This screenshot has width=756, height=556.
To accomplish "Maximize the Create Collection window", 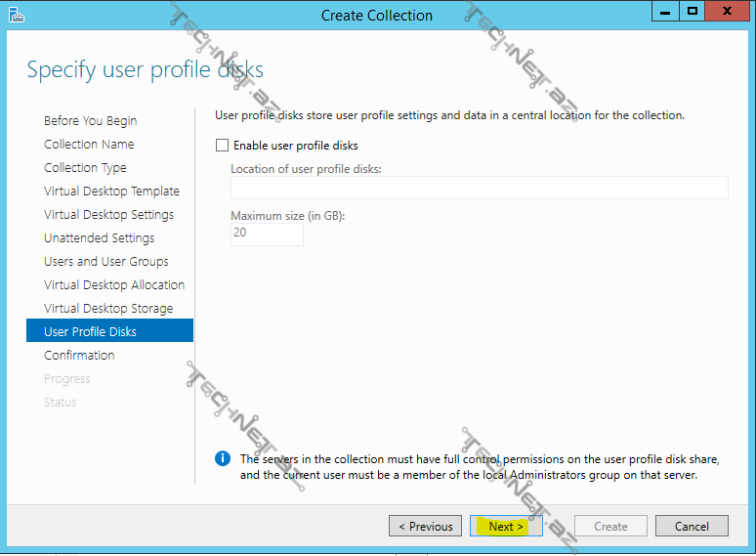I will (x=693, y=12).
